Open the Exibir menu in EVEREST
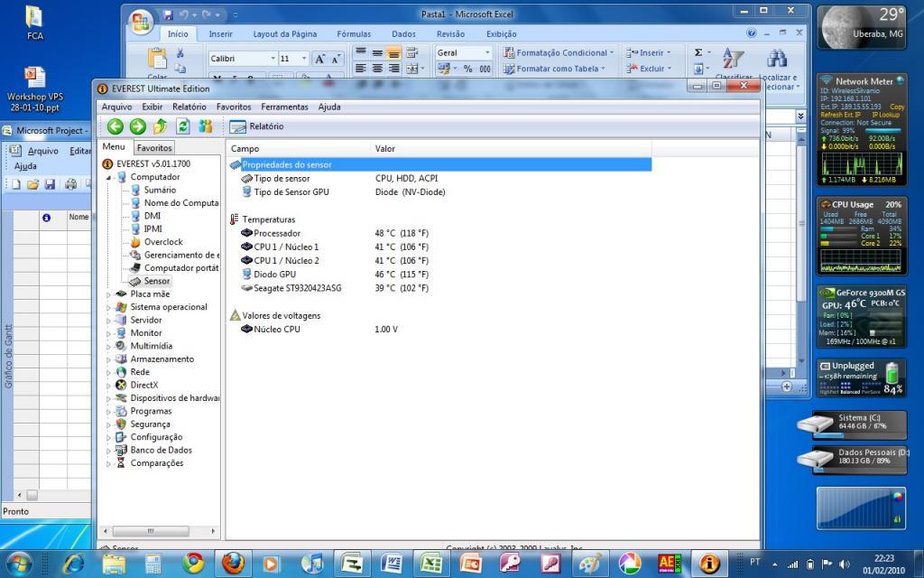This screenshot has width=924, height=578. point(152,107)
